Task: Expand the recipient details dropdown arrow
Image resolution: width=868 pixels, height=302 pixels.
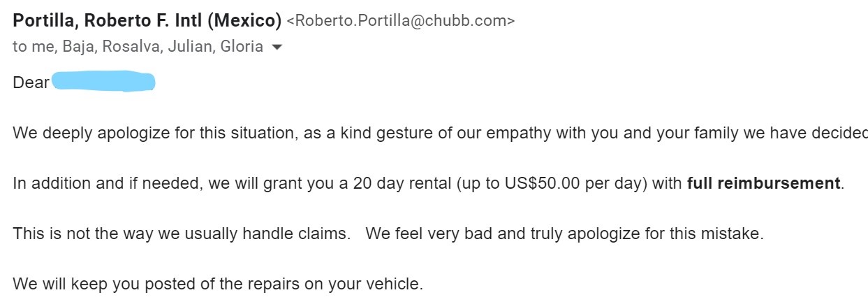Action: 277,48
